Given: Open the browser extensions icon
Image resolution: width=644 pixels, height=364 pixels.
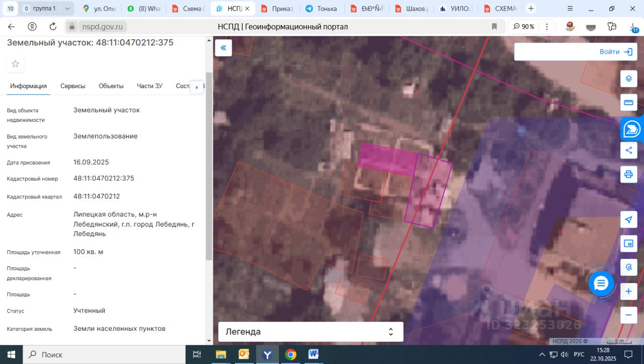Looking at the screenshot, I should click(x=612, y=27).
